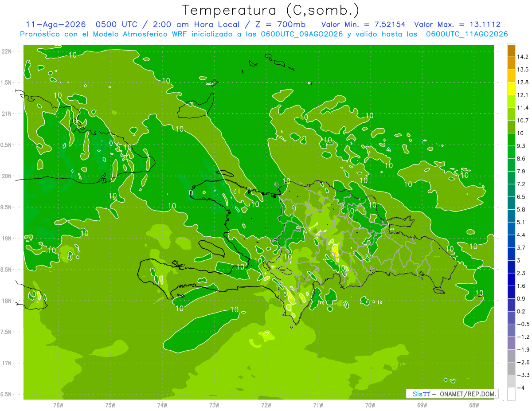Click the longitude label "69W"
This screenshot has height=411, width=532.
coord(422,405)
